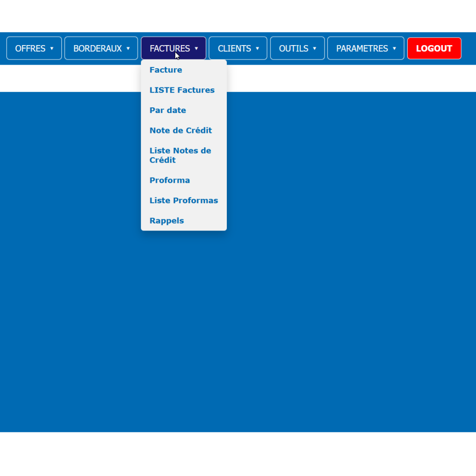This screenshot has width=476, height=476.
Task: Click the caret icon beside PARAMETRES
Action: tap(394, 48)
